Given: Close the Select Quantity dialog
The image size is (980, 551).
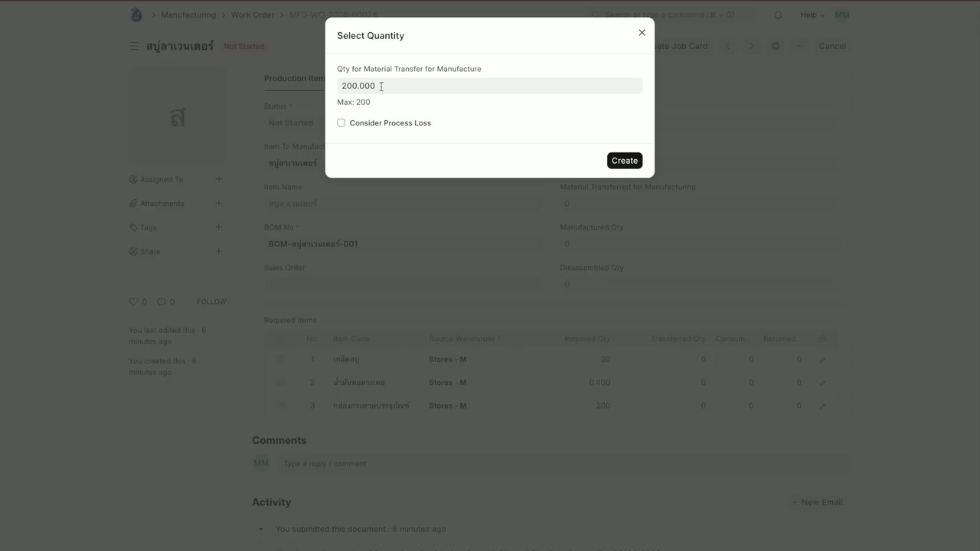Looking at the screenshot, I should point(642,33).
